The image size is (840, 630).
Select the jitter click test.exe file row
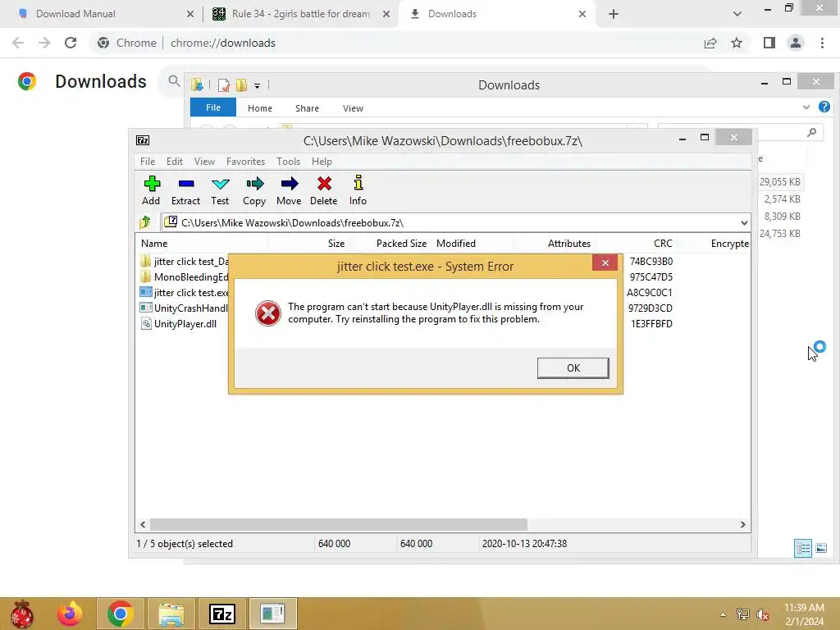pyautogui.click(x=185, y=293)
